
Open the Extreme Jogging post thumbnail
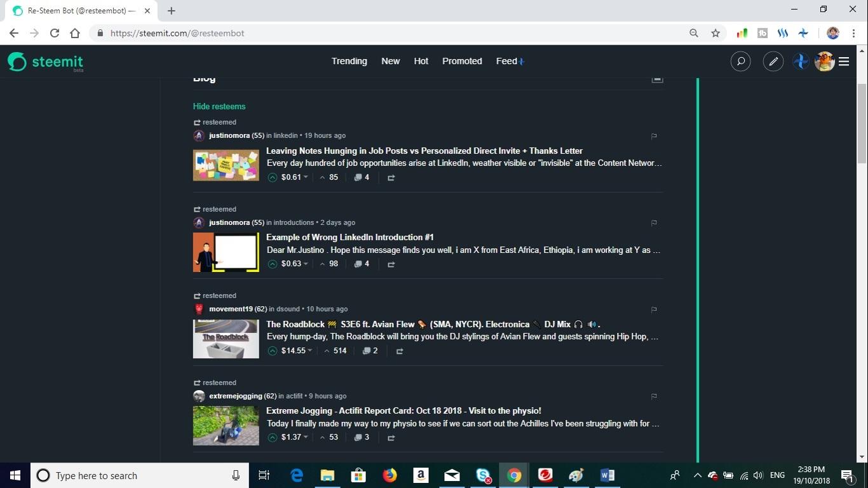click(x=226, y=426)
